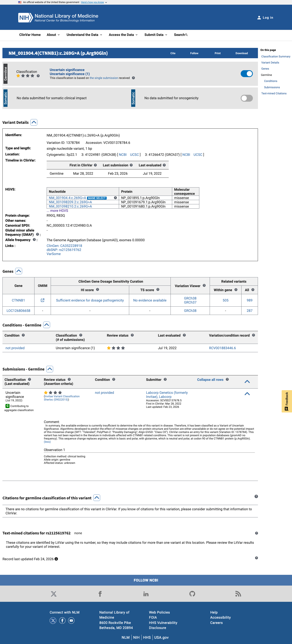Open RSS feed icon under Follow NCBI
Viewport: 292px width, 644px height.
click(x=238, y=594)
